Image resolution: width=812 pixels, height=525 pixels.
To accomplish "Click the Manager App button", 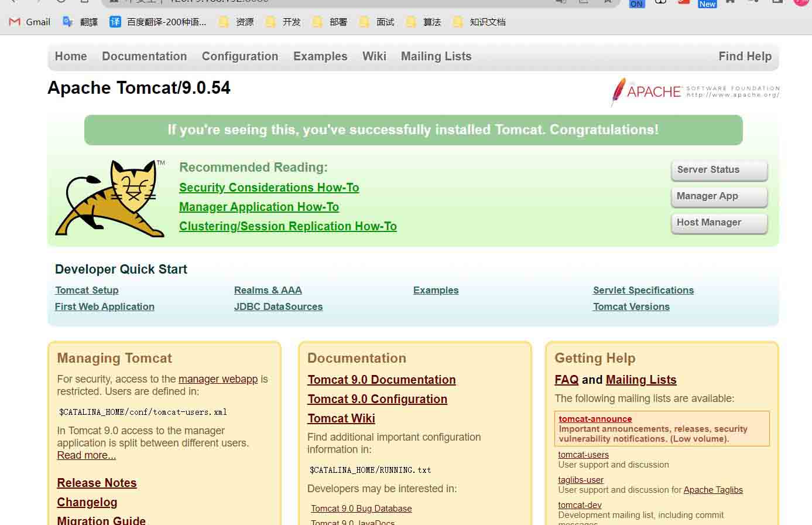I will click(719, 196).
